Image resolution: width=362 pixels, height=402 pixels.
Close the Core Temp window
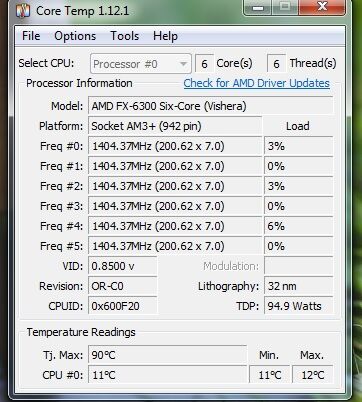coord(322,7)
